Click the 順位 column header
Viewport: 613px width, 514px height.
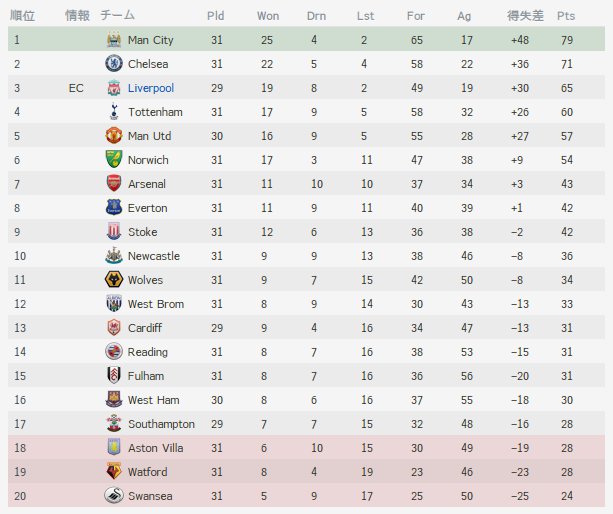[x=22, y=16]
